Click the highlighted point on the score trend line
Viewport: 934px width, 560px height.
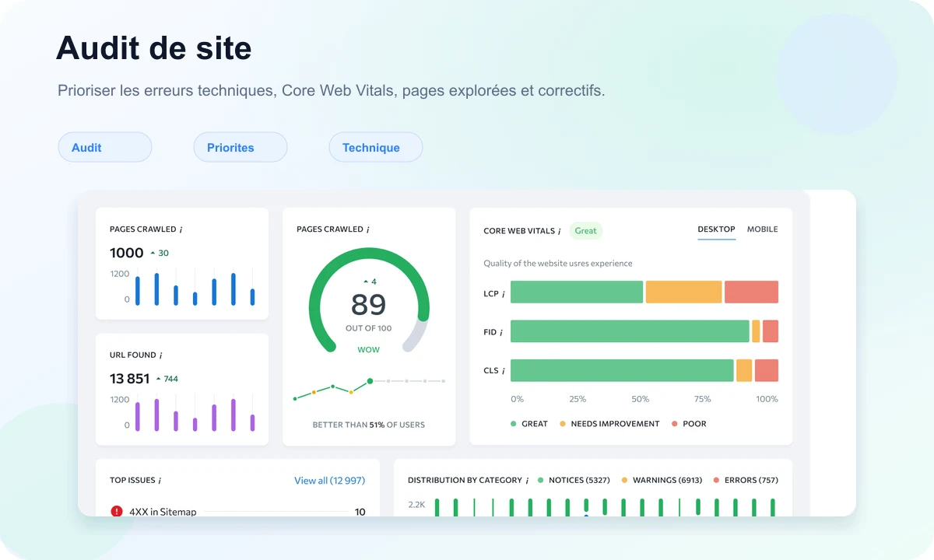[370, 381]
